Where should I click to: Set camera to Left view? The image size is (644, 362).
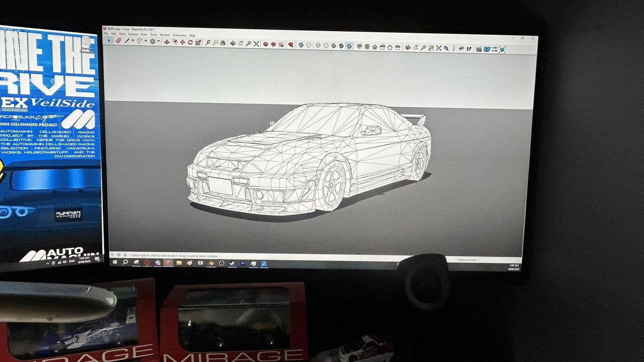point(398,48)
